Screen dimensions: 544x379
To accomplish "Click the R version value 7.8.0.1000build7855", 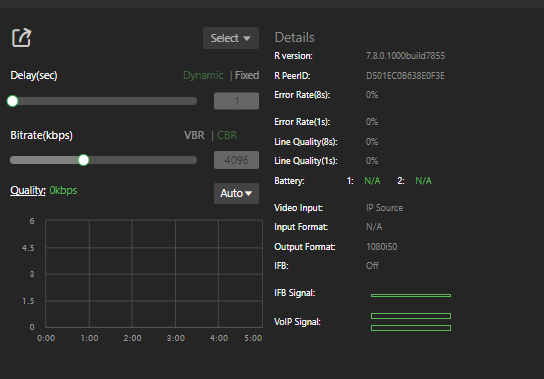I will pyautogui.click(x=405, y=56).
